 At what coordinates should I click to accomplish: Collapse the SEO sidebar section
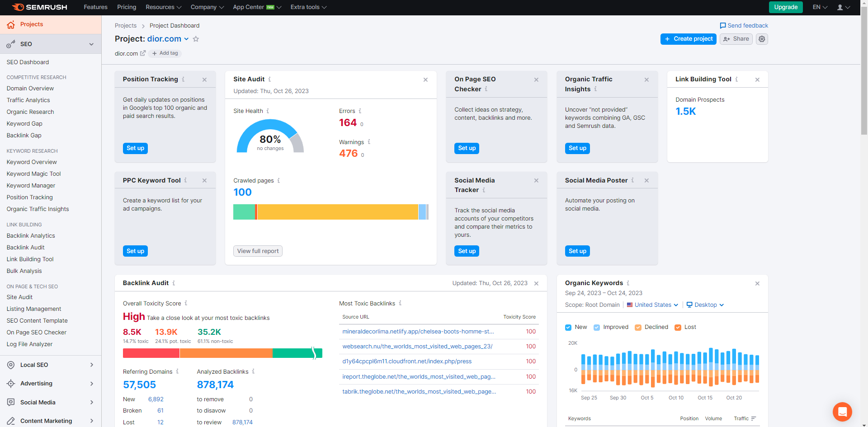(91, 44)
